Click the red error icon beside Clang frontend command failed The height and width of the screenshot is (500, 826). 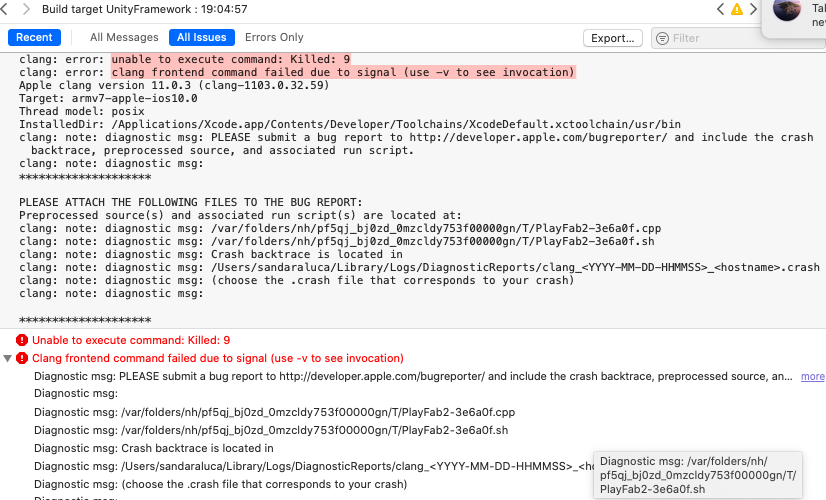[22, 358]
